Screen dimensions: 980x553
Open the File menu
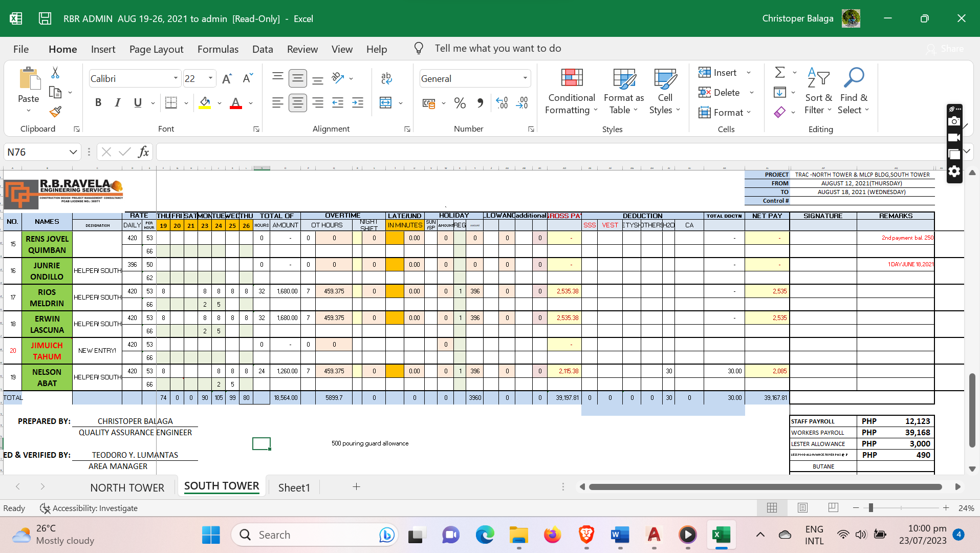[21, 49]
